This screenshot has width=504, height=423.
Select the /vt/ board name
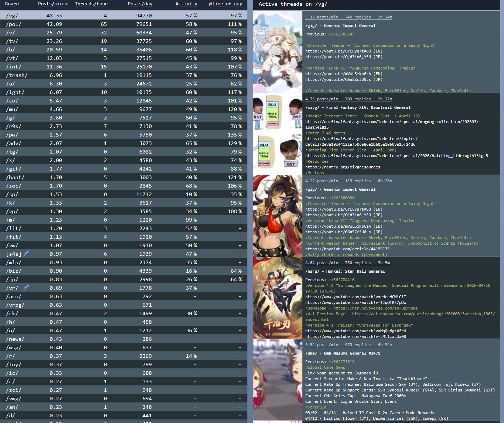point(12,58)
